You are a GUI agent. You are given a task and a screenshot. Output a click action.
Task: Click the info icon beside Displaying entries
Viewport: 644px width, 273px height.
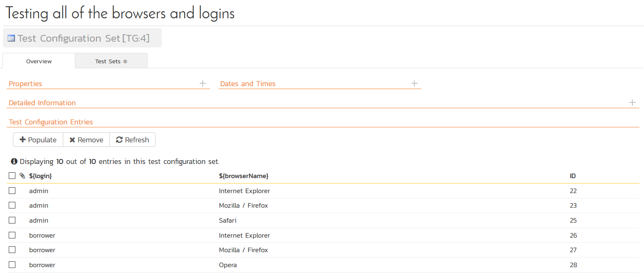[14, 161]
